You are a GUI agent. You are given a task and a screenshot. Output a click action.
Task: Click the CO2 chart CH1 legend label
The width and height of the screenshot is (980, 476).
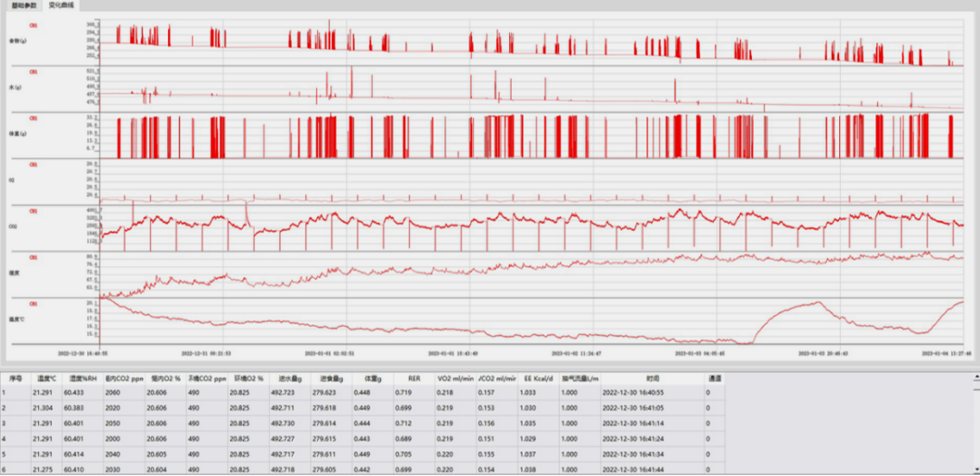point(34,211)
